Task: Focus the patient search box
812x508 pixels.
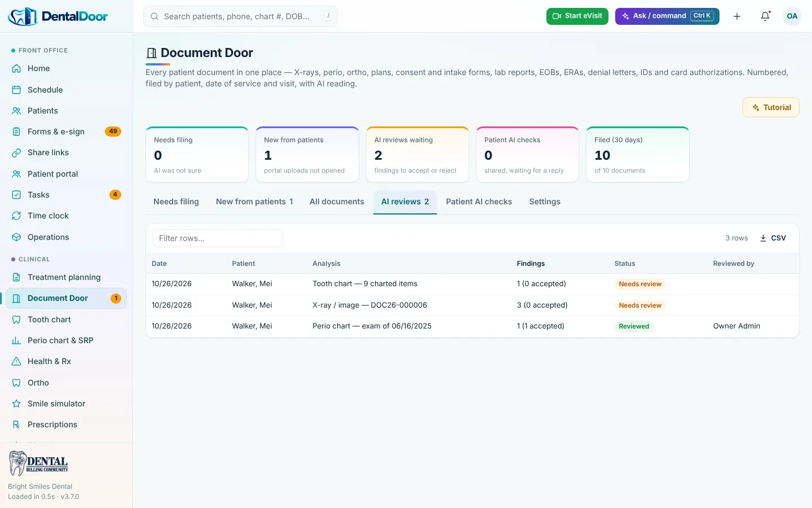Action: pyautogui.click(x=240, y=16)
